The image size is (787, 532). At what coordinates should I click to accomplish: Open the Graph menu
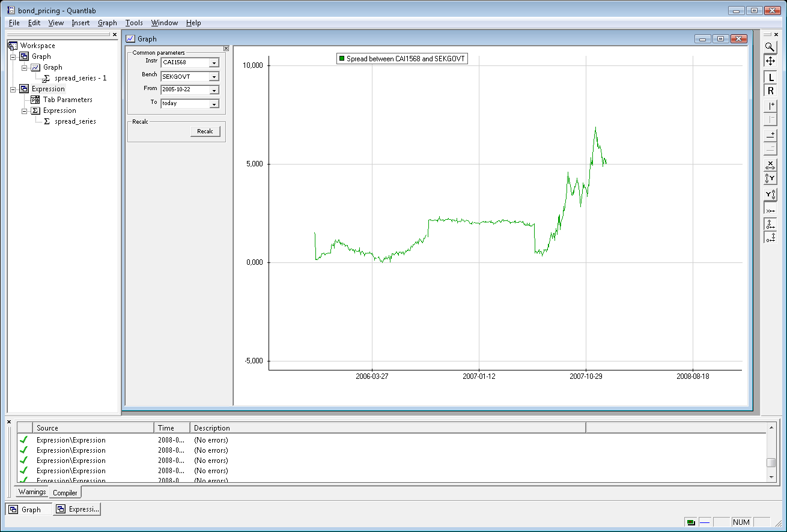click(108, 23)
